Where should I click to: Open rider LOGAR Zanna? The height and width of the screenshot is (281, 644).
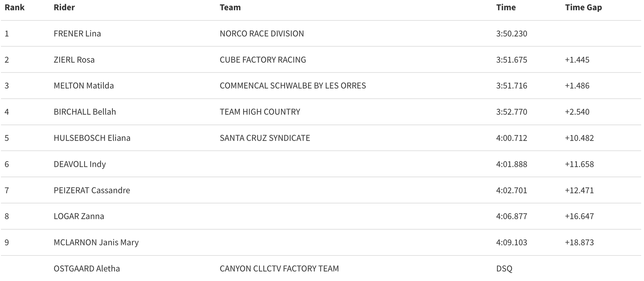[x=79, y=216]
